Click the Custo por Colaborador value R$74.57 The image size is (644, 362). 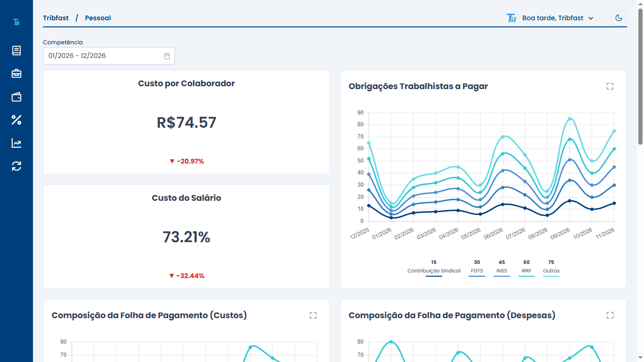[187, 123]
